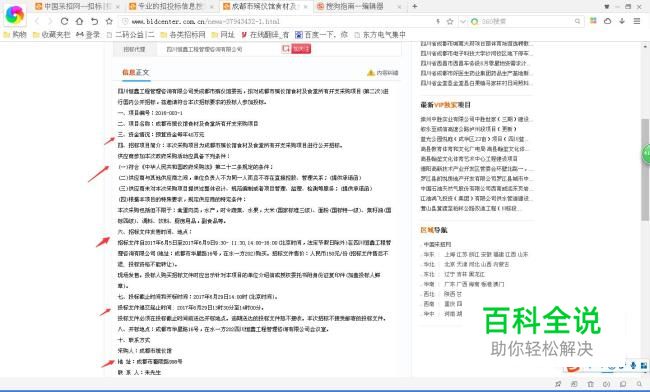Click the favorites star beside the undo arrow
This screenshot has width=650, height=392.
(x=109, y=21)
